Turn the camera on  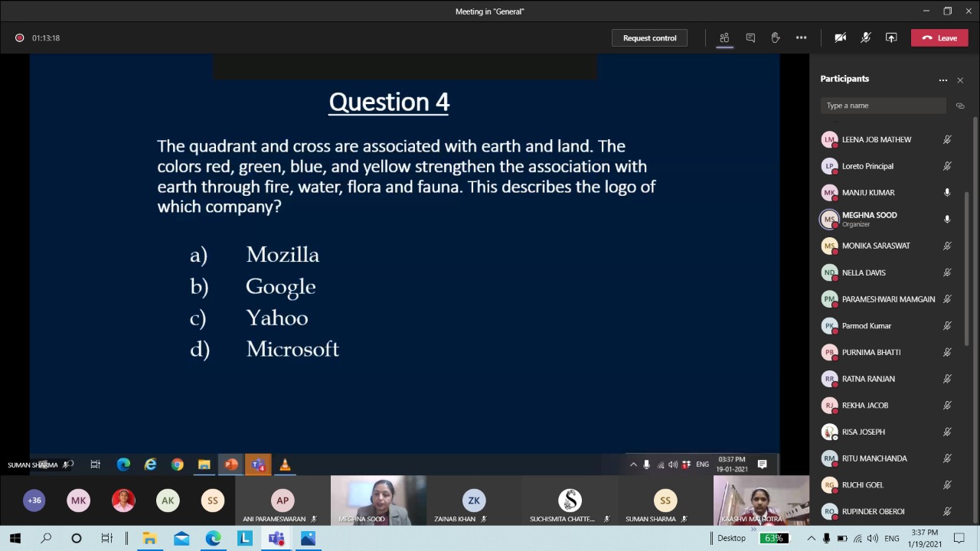(840, 37)
